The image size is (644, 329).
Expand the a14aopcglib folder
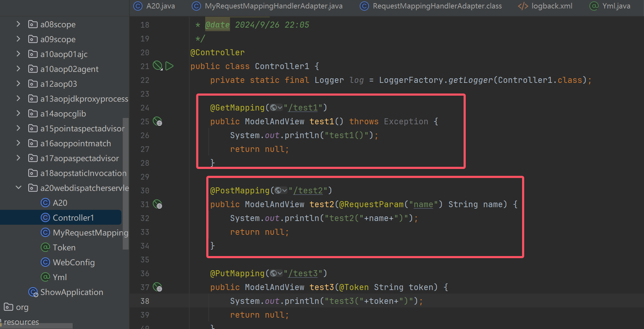pyautogui.click(x=18, y=113)
